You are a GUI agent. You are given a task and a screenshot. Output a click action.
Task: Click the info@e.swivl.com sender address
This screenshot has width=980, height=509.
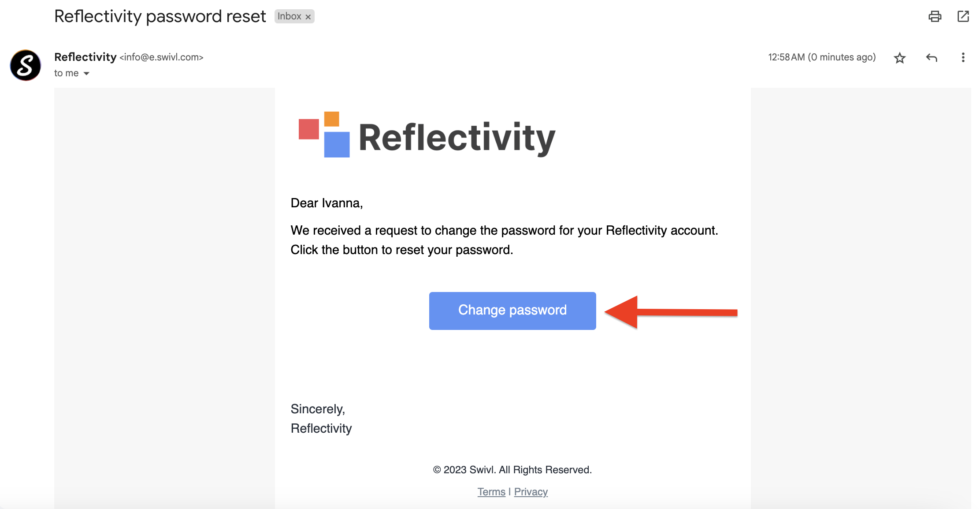162,57
